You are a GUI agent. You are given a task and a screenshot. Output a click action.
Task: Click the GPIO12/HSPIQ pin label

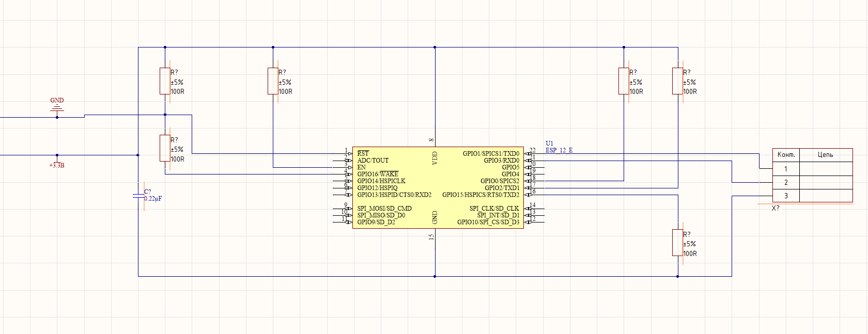(377, 188)
